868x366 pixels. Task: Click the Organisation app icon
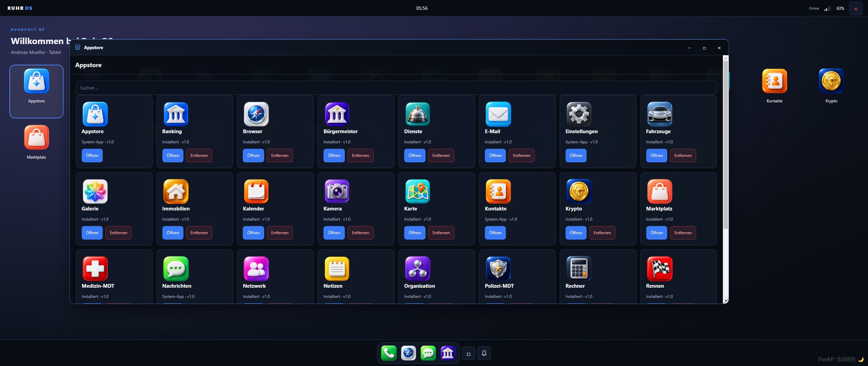pos(417,269)
